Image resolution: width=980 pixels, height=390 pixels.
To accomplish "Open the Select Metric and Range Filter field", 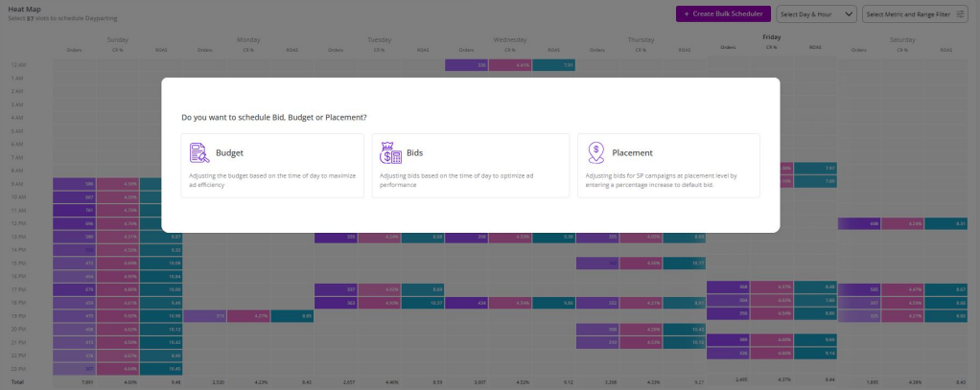I will click(x=913, y=14).
